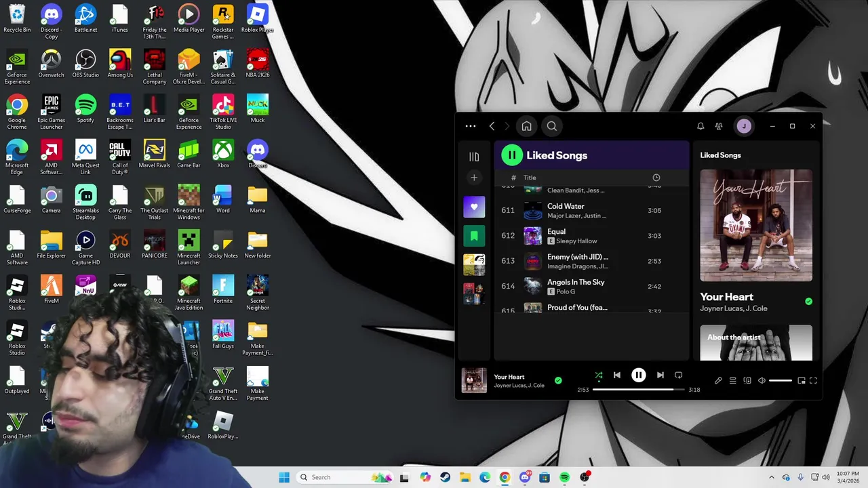The width and height of the screenshot is (868, 488).
Task: Open Spotify's Friend Activity icon
Action: pos(719,126)
